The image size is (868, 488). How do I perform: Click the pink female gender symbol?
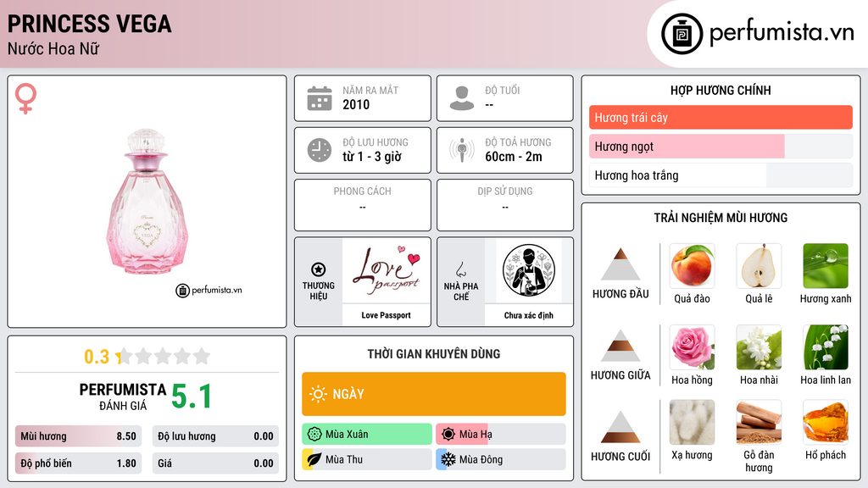[25, 98]
